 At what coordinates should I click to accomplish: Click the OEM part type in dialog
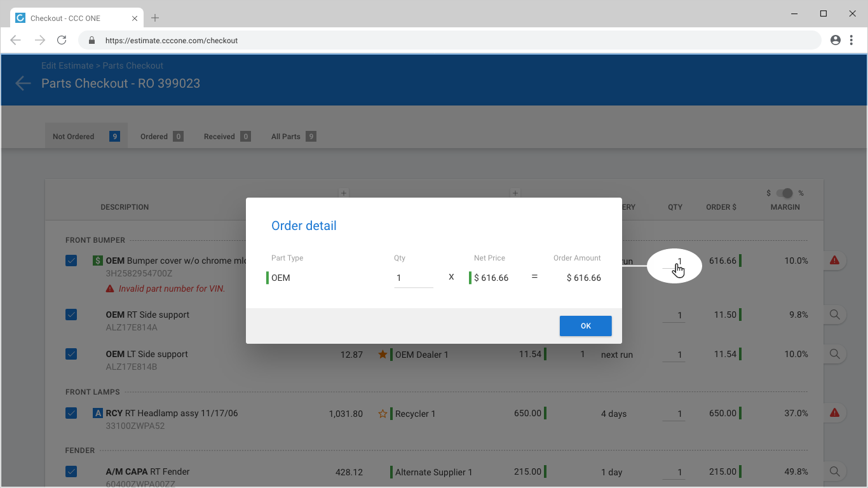[281, 278]
